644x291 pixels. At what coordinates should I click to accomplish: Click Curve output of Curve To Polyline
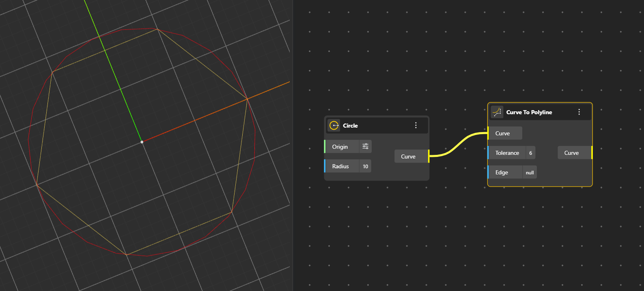[x=575, y=153]
